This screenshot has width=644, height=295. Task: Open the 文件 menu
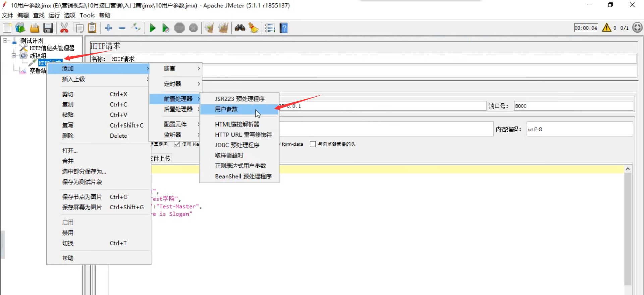pos(7,15)
